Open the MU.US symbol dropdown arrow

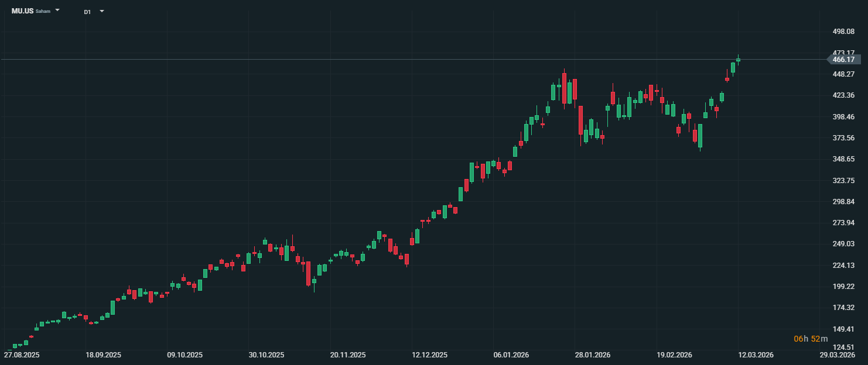[x=57, y=11]
